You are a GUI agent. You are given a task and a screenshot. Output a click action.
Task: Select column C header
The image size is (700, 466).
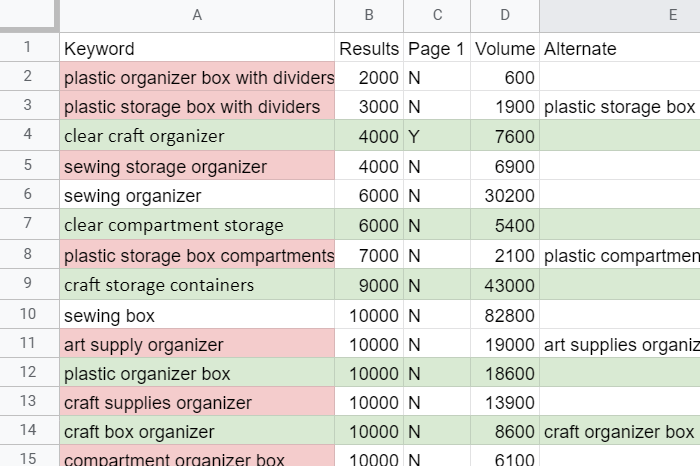click(x=437, y=16)
